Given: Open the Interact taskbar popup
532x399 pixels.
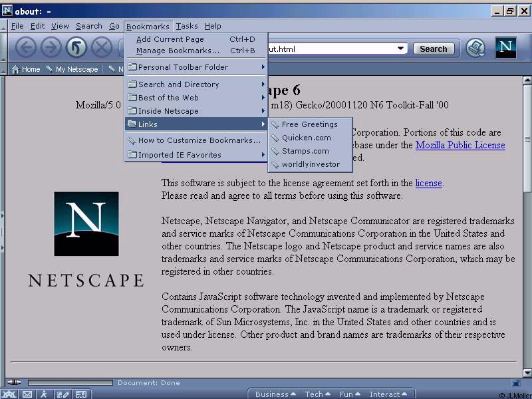Looking at the screenshot, I should [388, 394].
